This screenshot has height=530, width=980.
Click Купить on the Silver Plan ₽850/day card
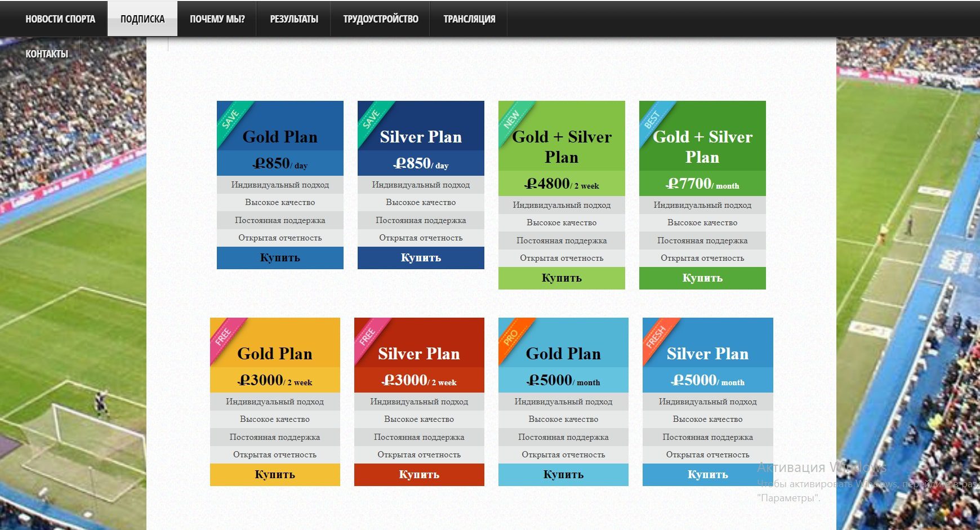[x=421, y=257]
